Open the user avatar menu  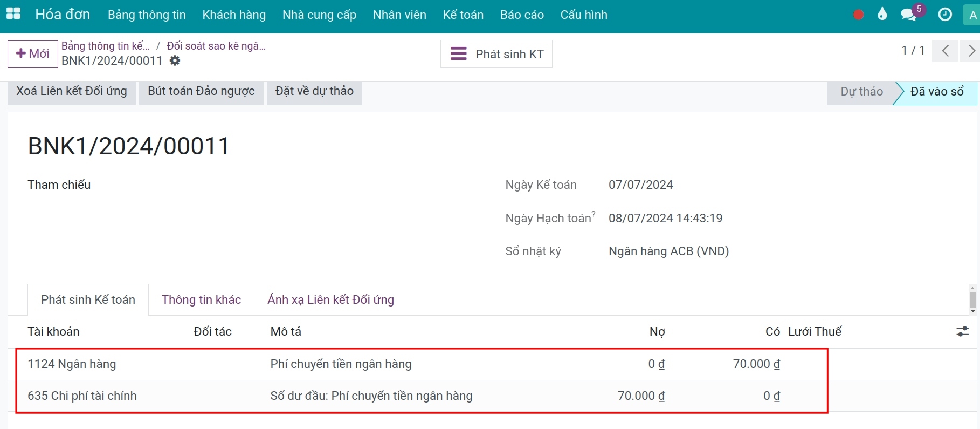972,15
